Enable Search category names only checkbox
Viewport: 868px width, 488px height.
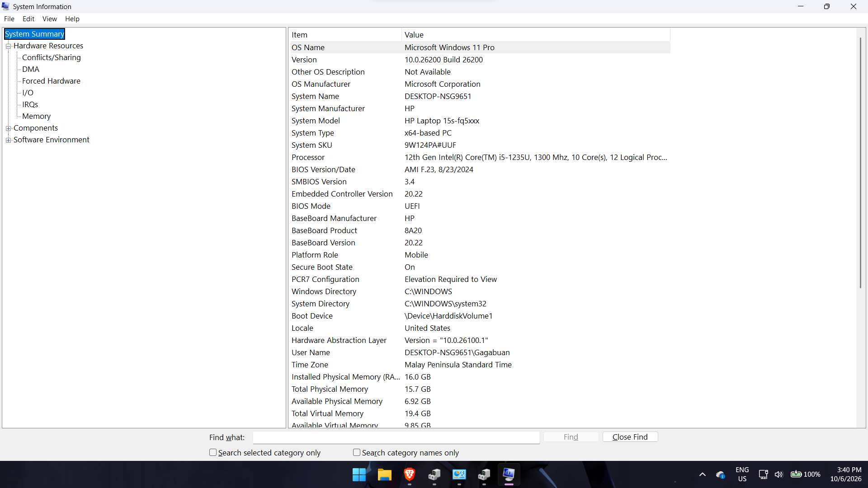[357, 452]
